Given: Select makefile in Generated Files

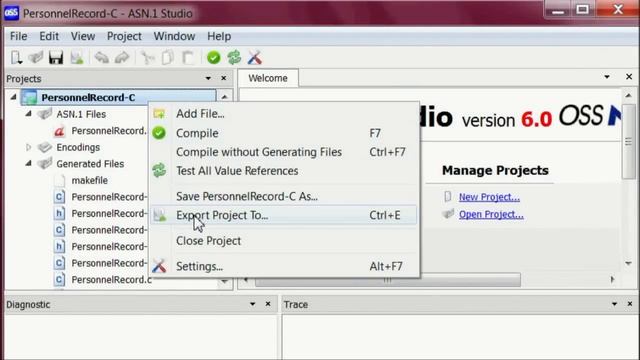Looking at the screenshot, I should pos(89,180).
